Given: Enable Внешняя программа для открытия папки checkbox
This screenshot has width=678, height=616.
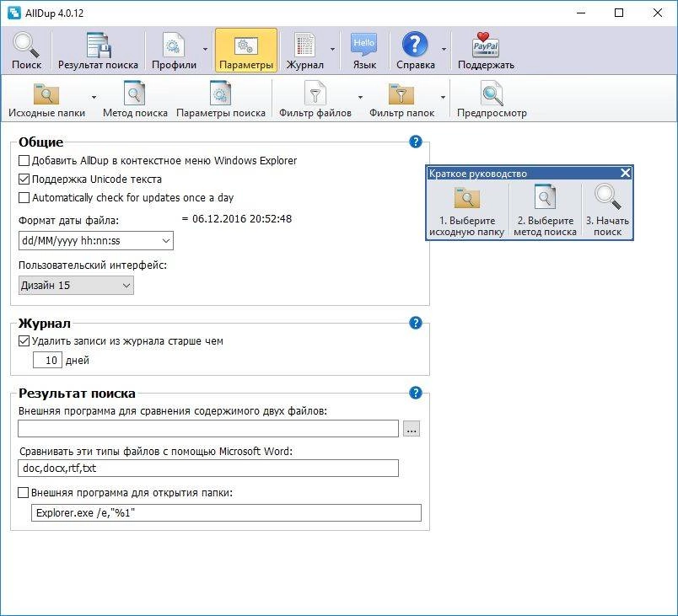Looking at the screenshot, I should 23,492.
